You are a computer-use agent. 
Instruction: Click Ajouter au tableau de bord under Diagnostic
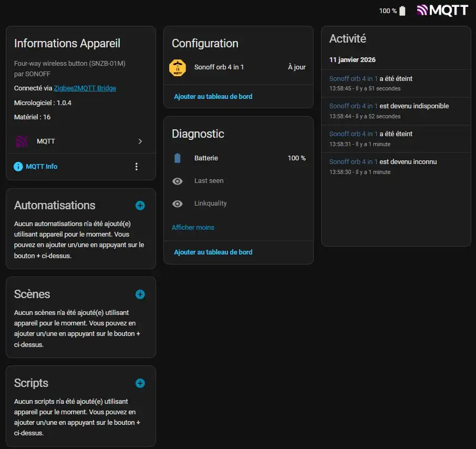click(213, 252)
